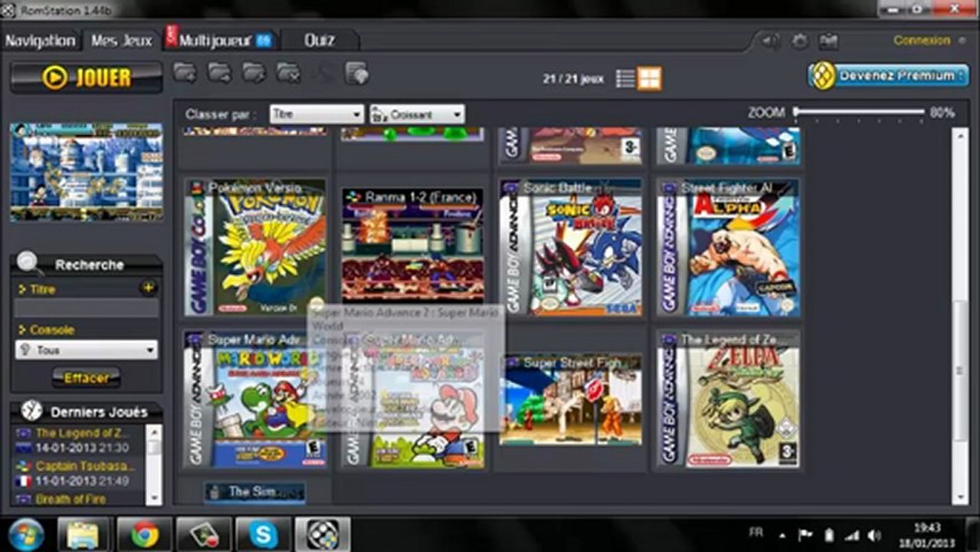This screenshot has height=552, width=980.
Task: Add search criterion with plus icon
Action: coord(148,288)
